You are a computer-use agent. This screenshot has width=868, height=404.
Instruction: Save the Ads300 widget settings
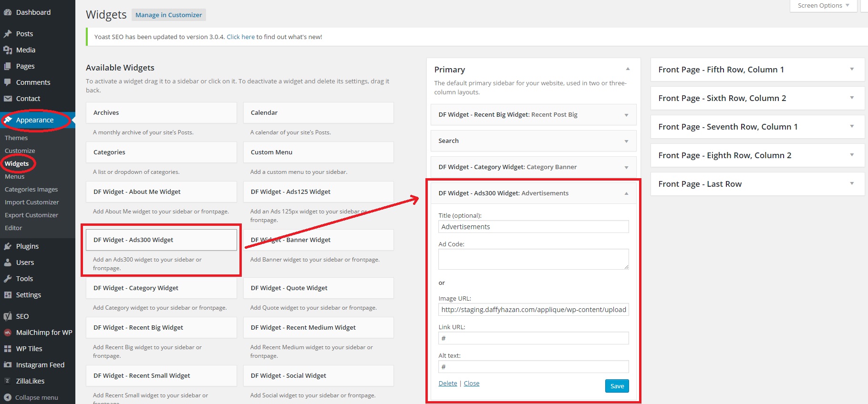point(617,386)
